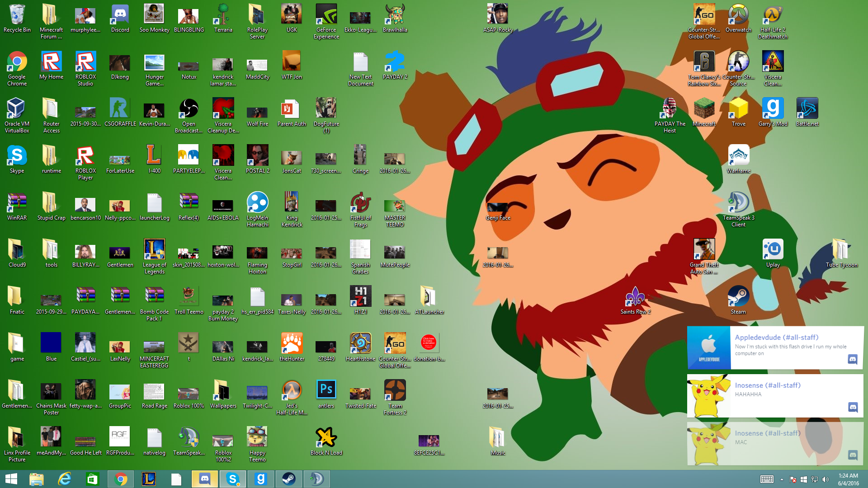Switch to TeamSpeak in the taskbar

[x=317, y=479]
